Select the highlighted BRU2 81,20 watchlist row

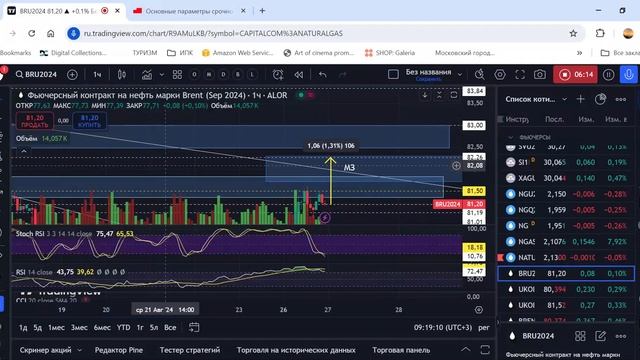[x=566, y=273]
